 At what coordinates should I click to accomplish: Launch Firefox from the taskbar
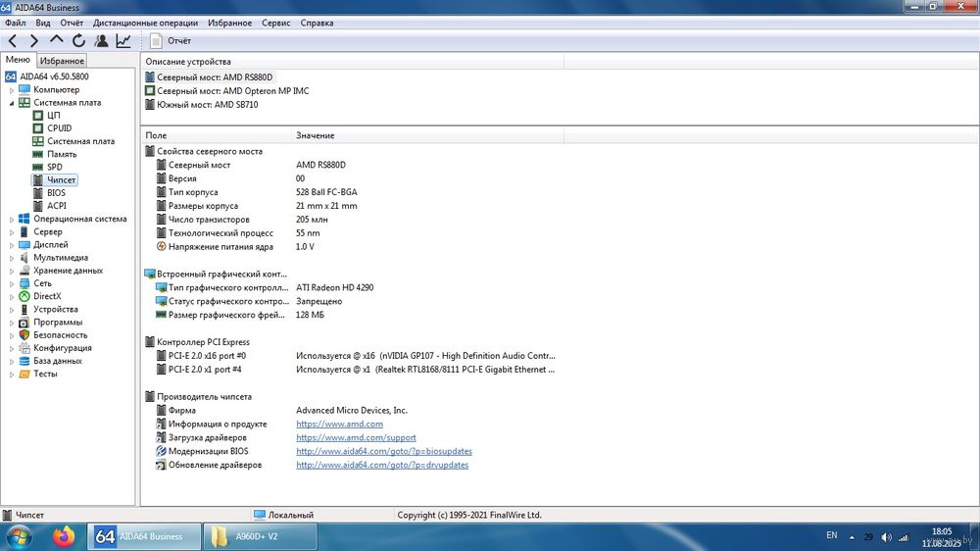click(x=63, y=536)
